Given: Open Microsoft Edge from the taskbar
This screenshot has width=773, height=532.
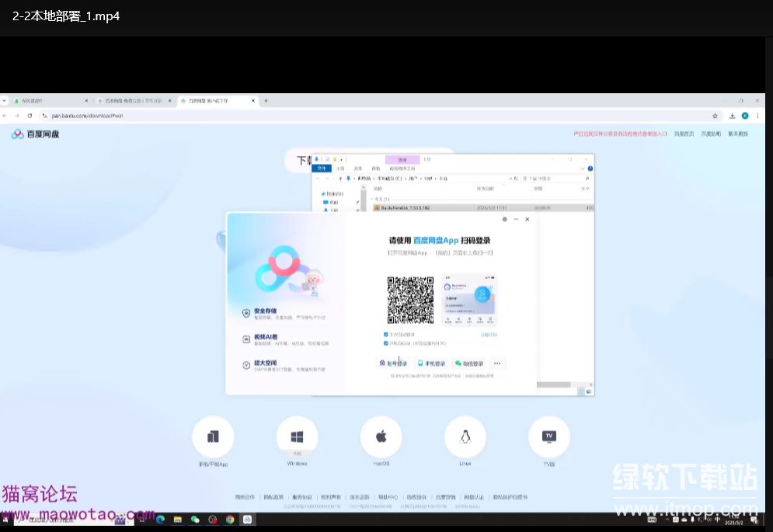Looking at the screenshot, I should (161, 519).
